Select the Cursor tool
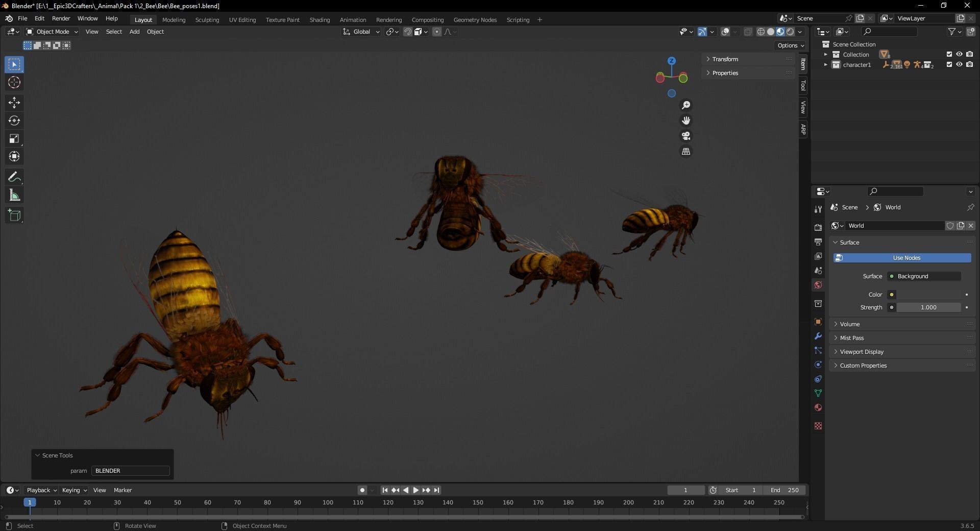Image resolution: width=980 pixels, height=531 pixels. pyautogui.click(x=14, y=82)
